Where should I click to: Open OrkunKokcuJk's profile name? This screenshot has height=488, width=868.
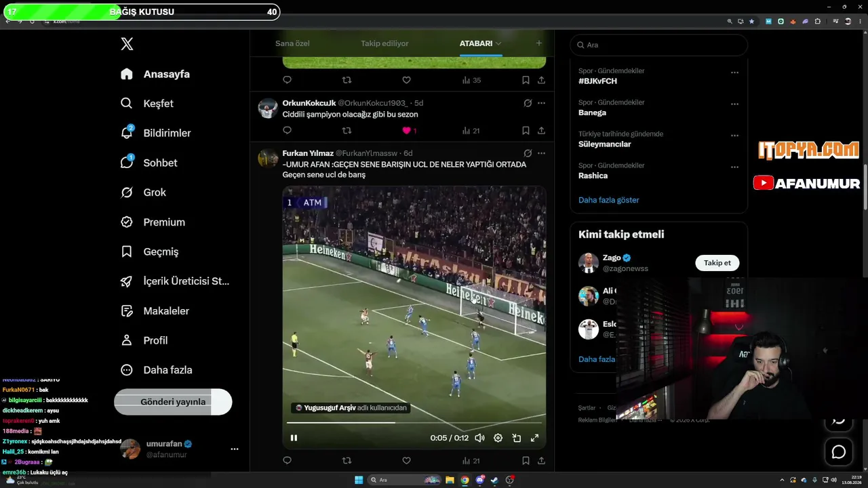pyautogui.click(x=309, y=103)
